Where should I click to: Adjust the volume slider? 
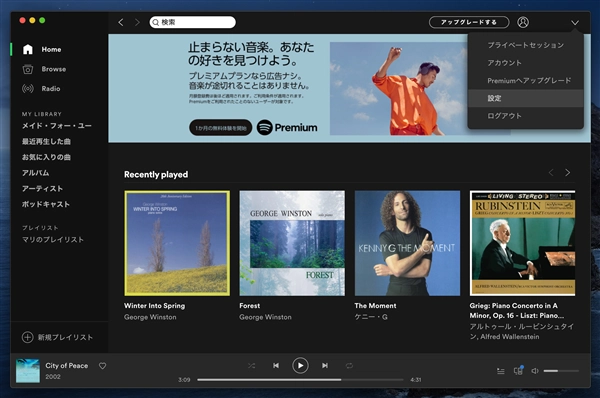(561, 371)
